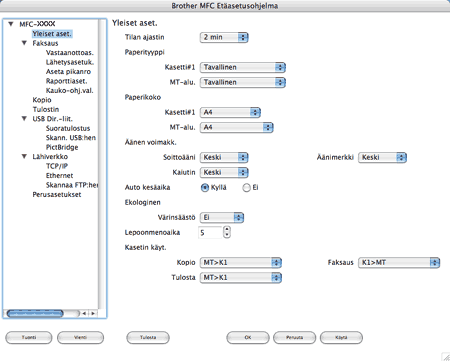Screen dimensions: 450x361
Task: Select Vastaanottoas. in the sidebar tree
Action: (x=70, y=53)
